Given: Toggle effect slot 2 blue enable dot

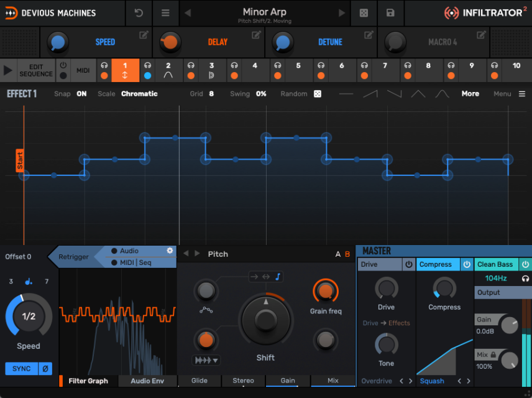Looking at the screenshot, I should coord(147,76).
